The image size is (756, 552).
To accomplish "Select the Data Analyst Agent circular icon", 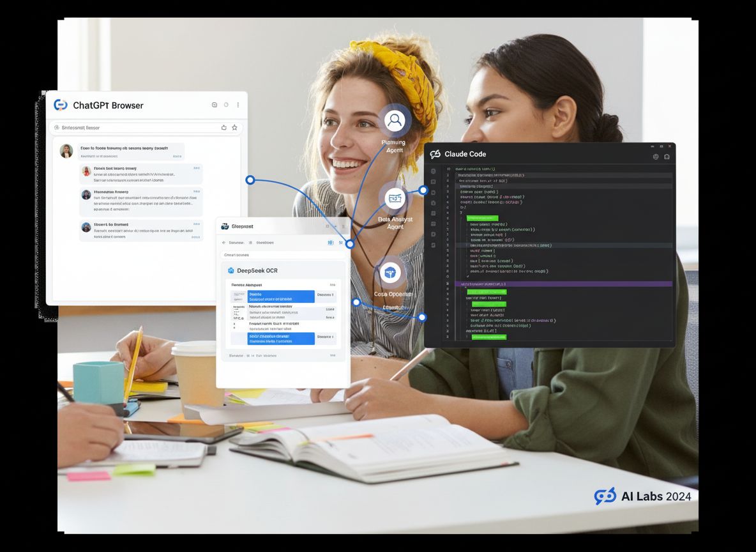I will (394, 199).
